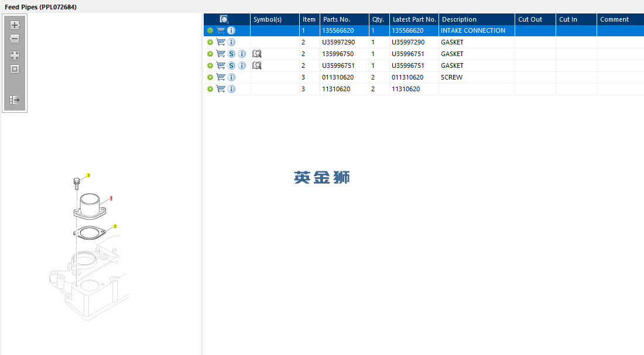Click Parts No. cell 11310620
Screen dimensions: 644x355
(x=345, y=89)
